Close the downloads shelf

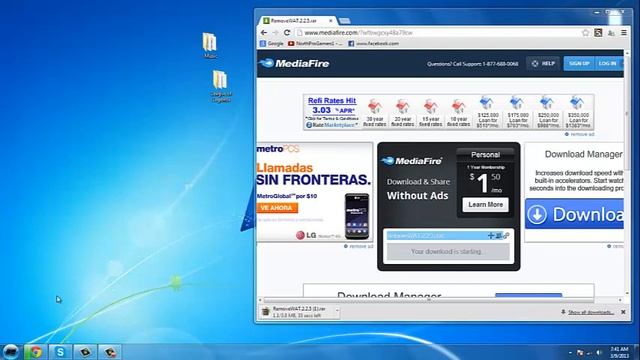(x=623, y=312)
